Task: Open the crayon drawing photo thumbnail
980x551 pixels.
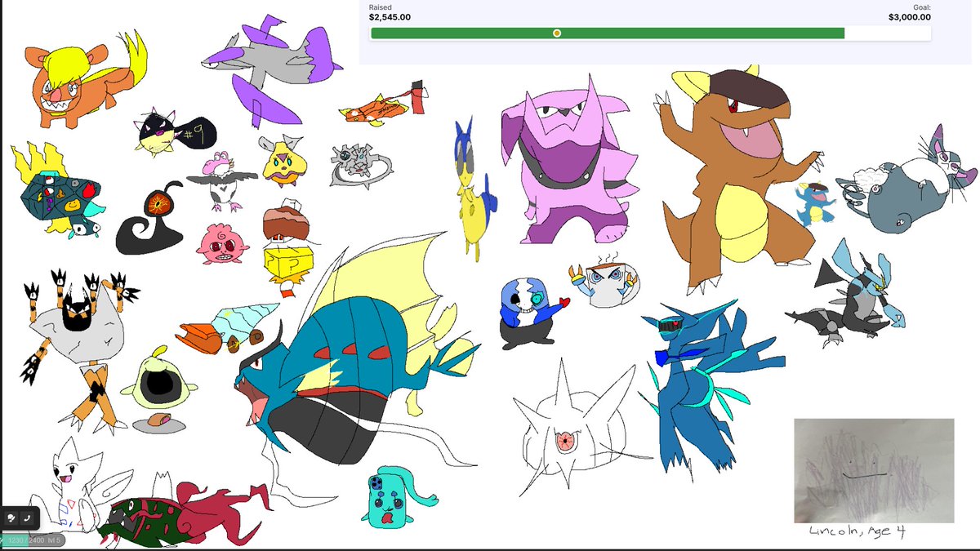Action: pyautogui.click(x=874, y=470)
